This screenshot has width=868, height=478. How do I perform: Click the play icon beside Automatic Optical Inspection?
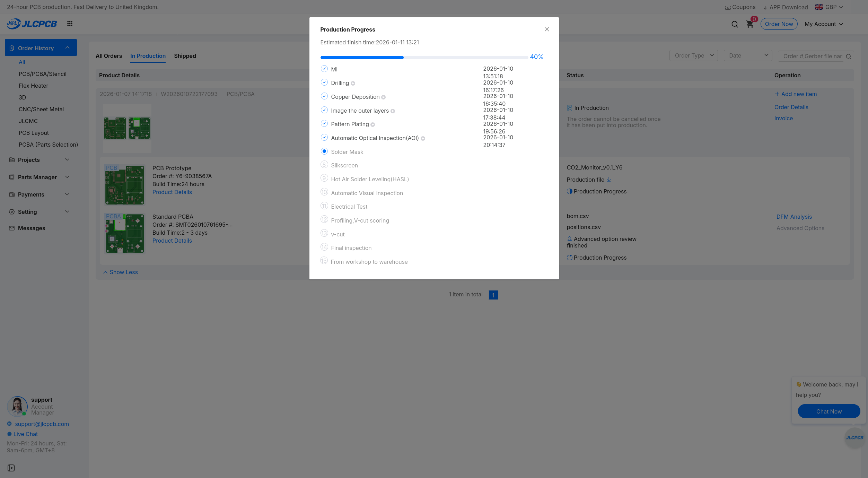423,138
